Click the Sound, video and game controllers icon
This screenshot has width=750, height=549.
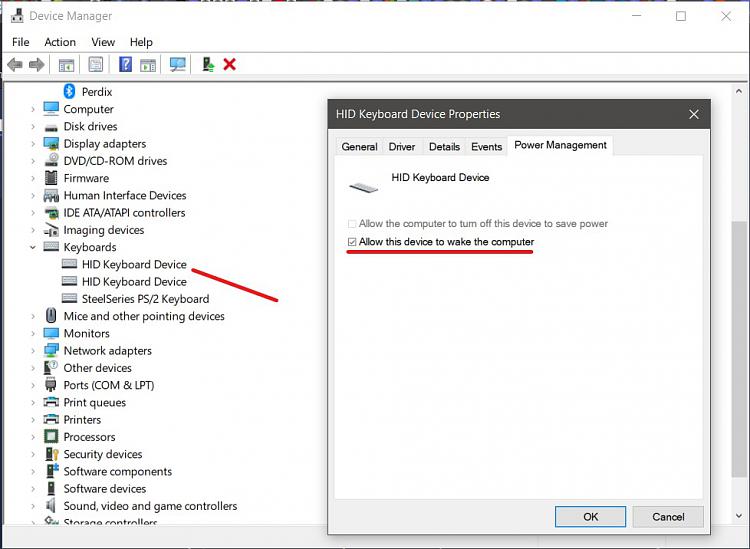(x=51, y=505)
